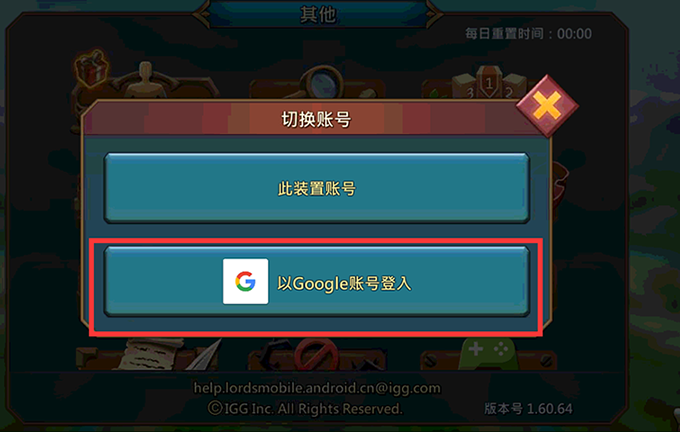Click the IGG Inc. All Rights Reserved text
680x432 pixels.
pyautogui.click(x=314, y=409)
